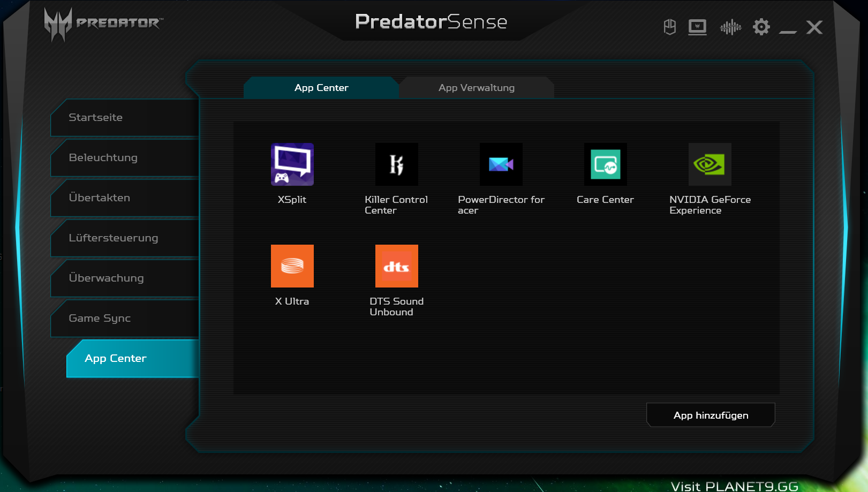The width and height of the screenshot is (868, 492).
Task: Click the DTS Sound Unbound label
Action: (x=396, y=307)
